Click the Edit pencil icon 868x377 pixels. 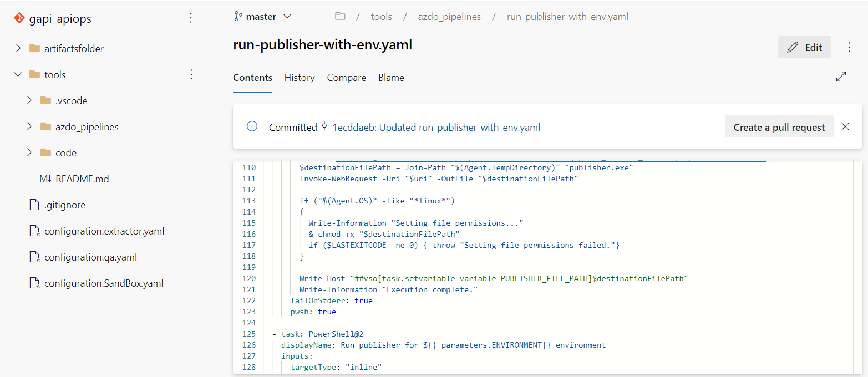791,47
